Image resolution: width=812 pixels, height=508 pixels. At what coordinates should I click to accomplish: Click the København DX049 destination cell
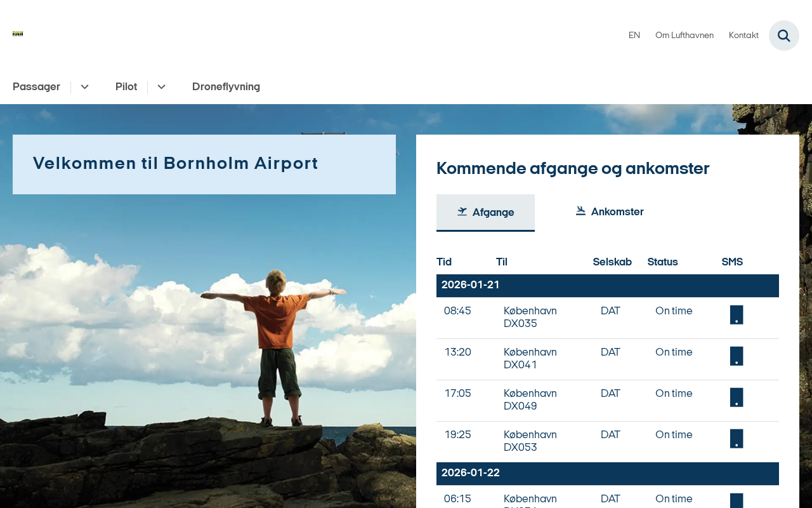[x=530, y=400]
